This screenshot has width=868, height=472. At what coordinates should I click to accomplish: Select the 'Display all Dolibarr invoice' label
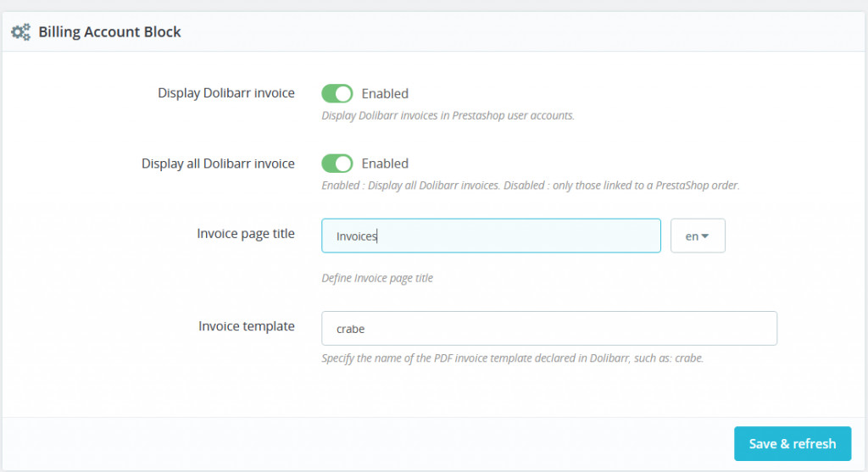(x=218, y=164)
